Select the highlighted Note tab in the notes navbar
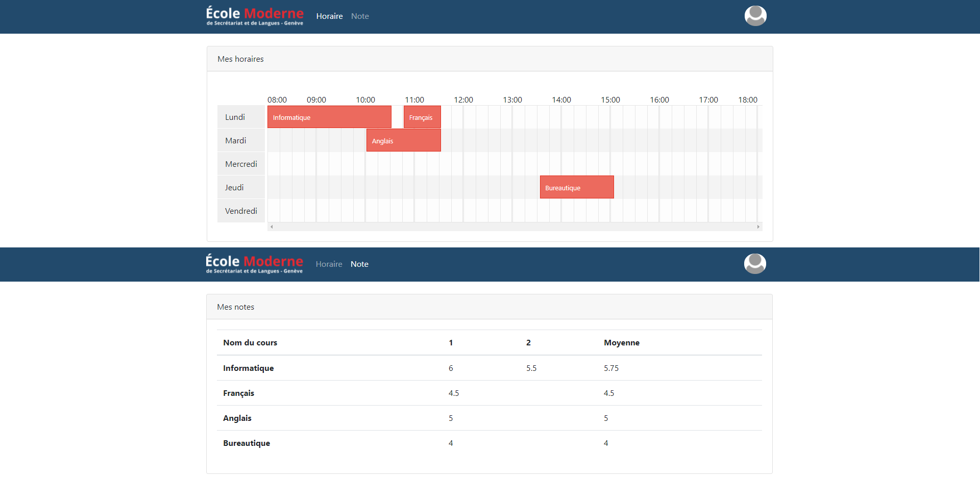 point(359,264)
